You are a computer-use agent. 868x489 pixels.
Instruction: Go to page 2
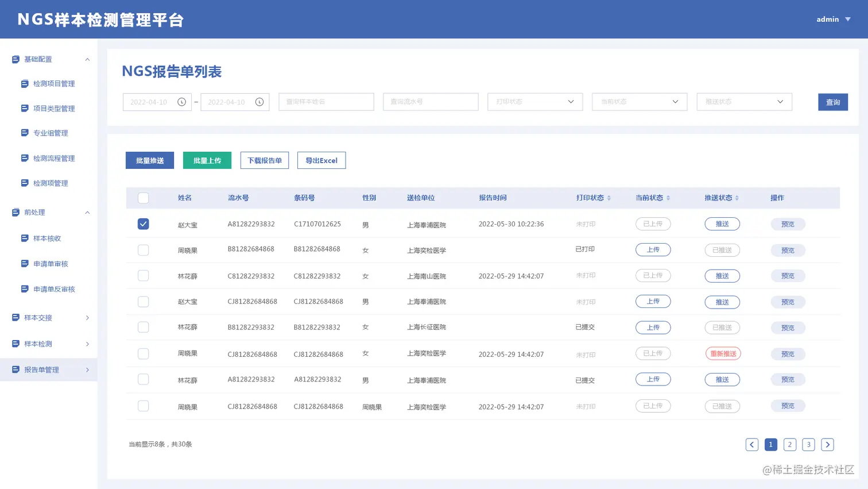coord(790,444)
